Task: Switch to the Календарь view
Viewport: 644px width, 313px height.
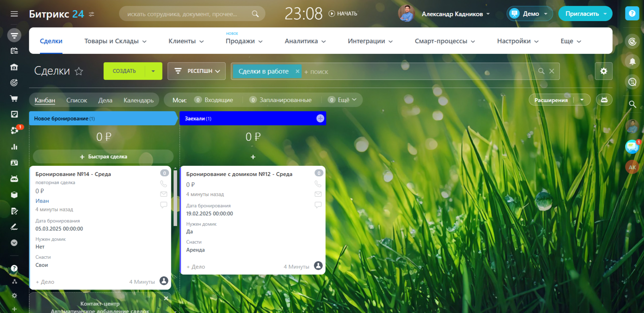Action: 139,100
